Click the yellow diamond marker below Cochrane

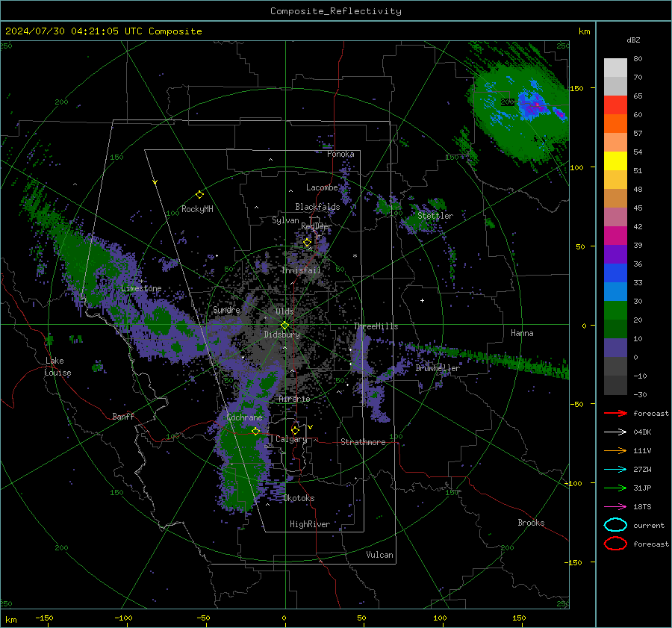click(255, 431)
